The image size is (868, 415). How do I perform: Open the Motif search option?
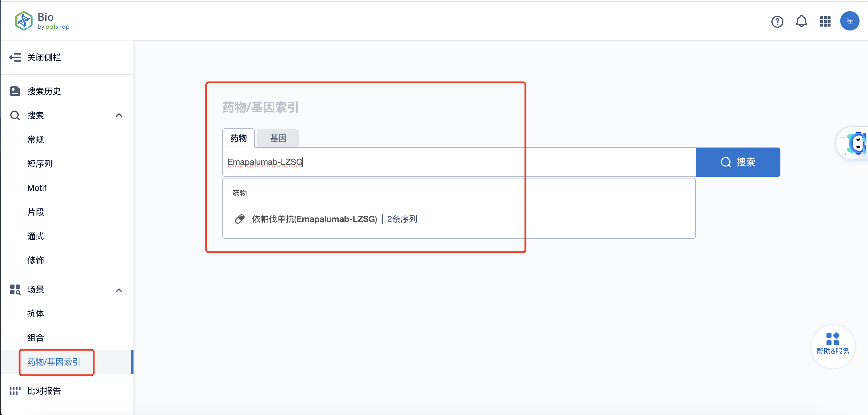37,188
